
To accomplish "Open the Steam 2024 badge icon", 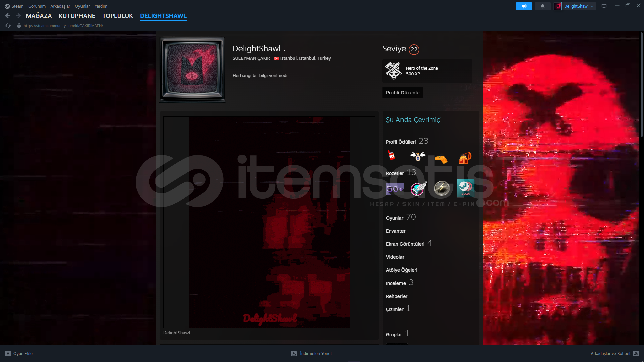I will pyautogui.click(x=465, y=188).
